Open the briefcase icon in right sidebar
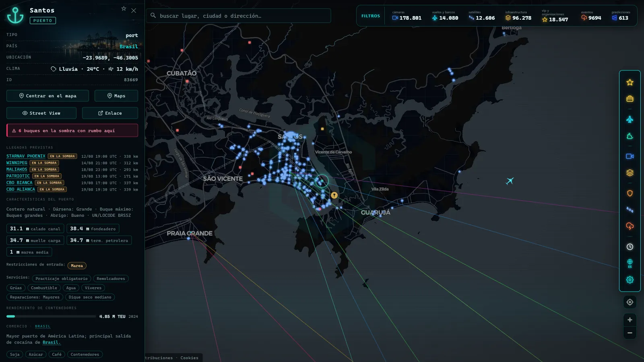This screenshot has height=362, width=644. 630,99
